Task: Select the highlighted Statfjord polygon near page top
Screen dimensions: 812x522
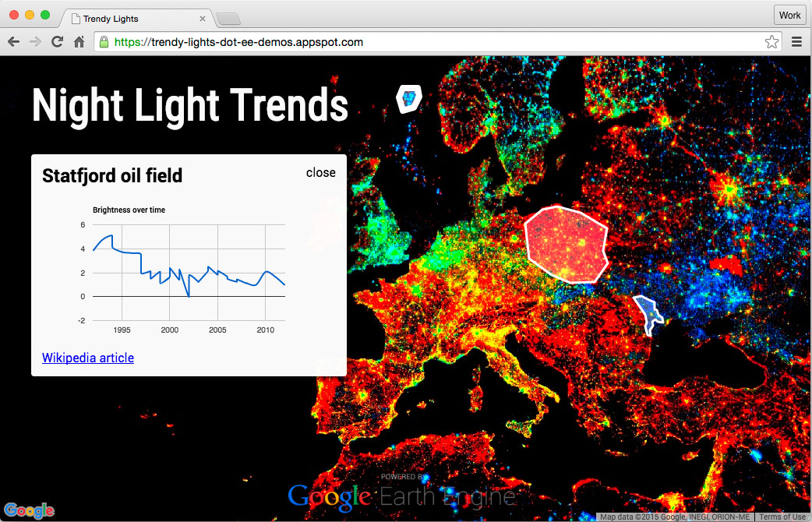Action: pyautogui.click(x=408, y=98)
